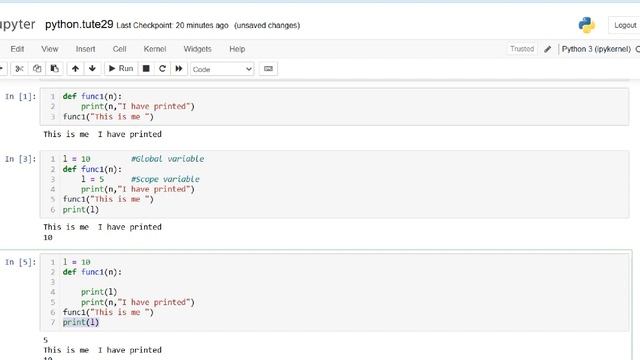Image resolution: width=640 pixels, height=360 pixels.
Task: Open the Help menu
Action: [x=237, y=49]
